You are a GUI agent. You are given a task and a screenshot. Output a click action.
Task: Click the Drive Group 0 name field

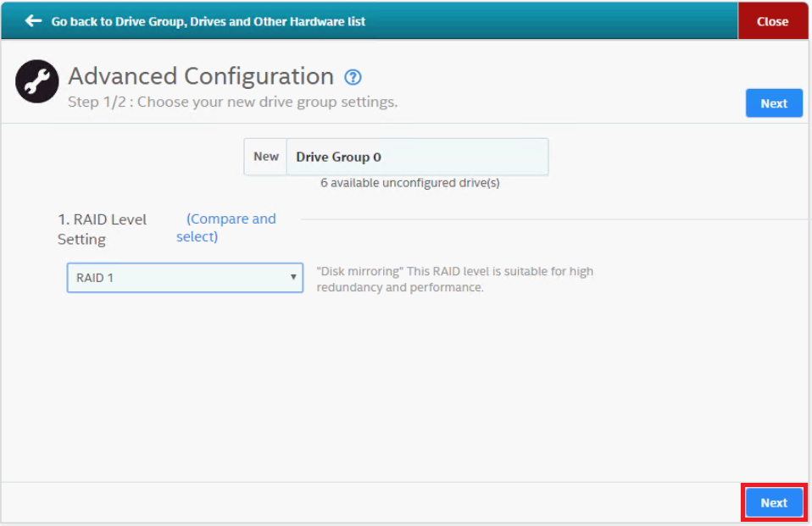[416, 157]
